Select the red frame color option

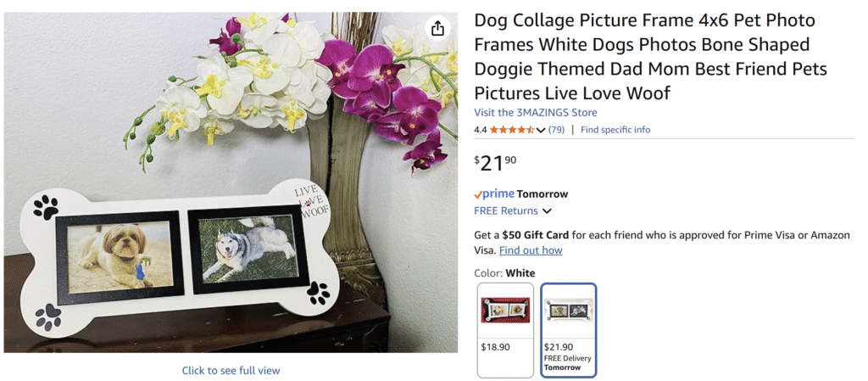pyautogui.click(x=505, y=311)
